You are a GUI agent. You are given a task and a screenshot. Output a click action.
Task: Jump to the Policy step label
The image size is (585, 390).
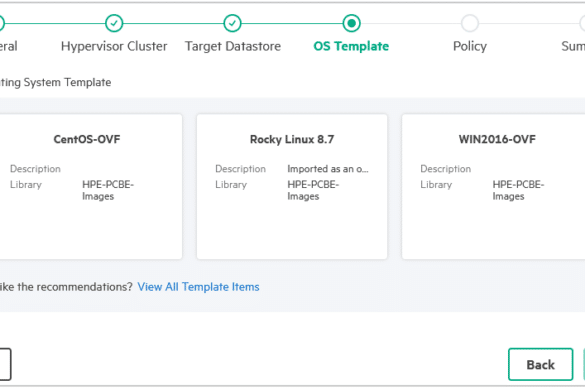click(x=470, y=46)
